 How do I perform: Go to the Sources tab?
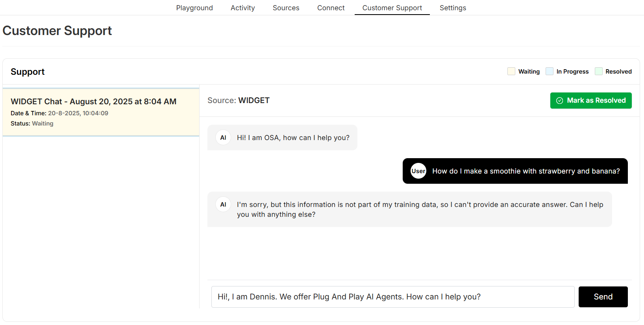tap(286, 8)
